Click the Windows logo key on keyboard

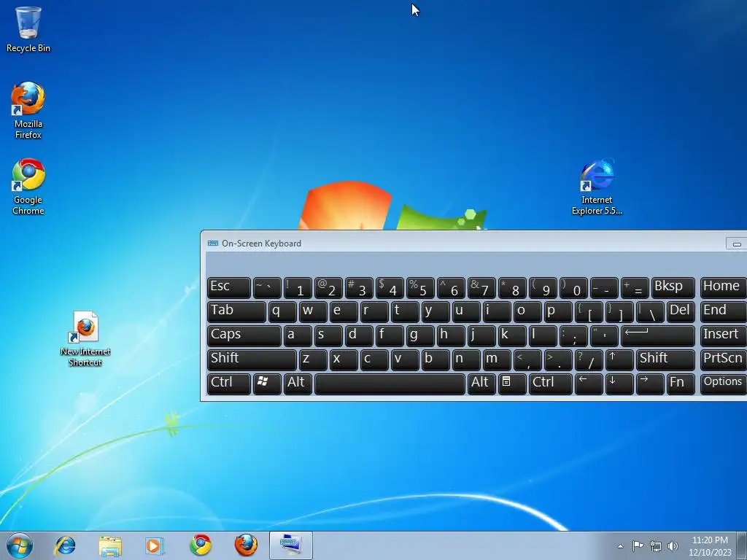click(x=267, y=384)
